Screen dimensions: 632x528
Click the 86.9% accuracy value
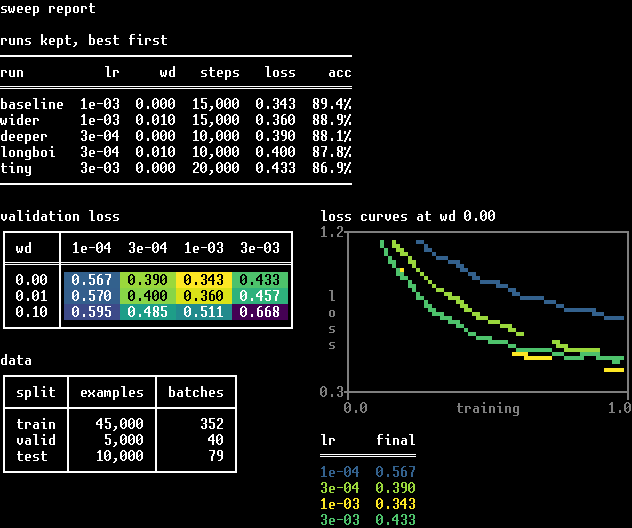pyautogui.click(x=332, y=168)
